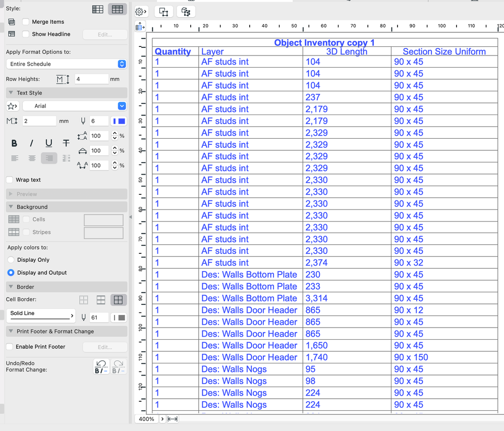The image size is (504, 431).
Task: Select the 2D selection icon in the toolbar
Action: [163, 11]
